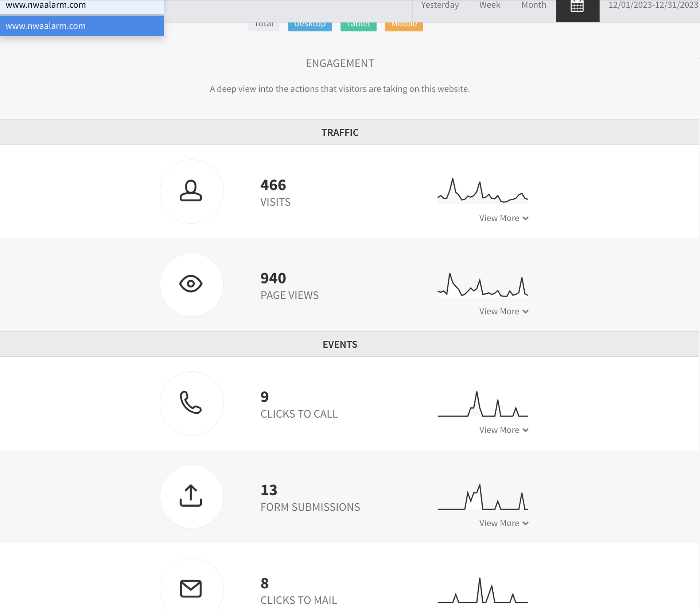Click the Visits sparkline chart
The height and width of the screenshot is (611, 700).
pos(482,191)
